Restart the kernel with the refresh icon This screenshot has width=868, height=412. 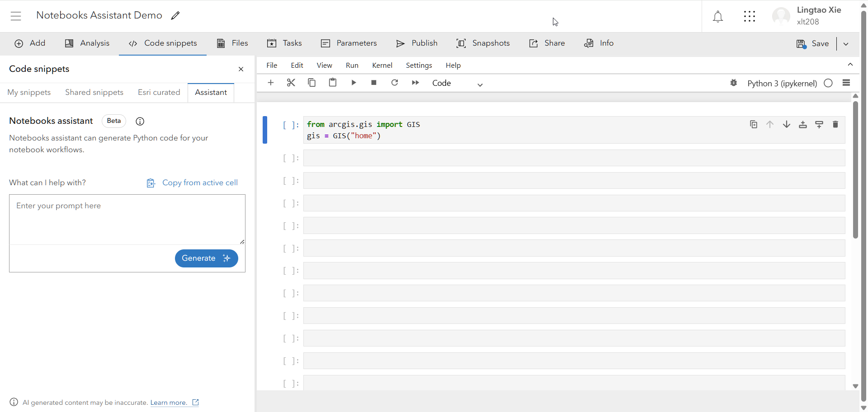pyautogui.click(x=395, y=83)
